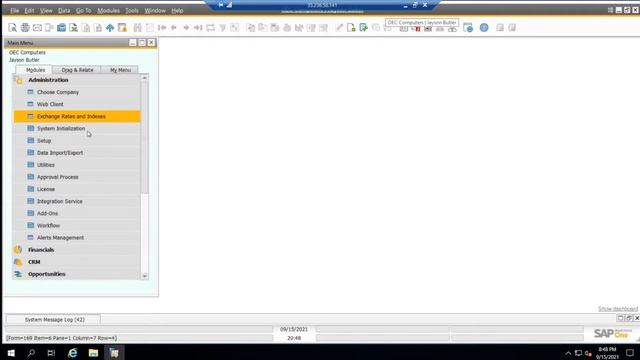Open the Tools menu

click(x=132, y=11)
